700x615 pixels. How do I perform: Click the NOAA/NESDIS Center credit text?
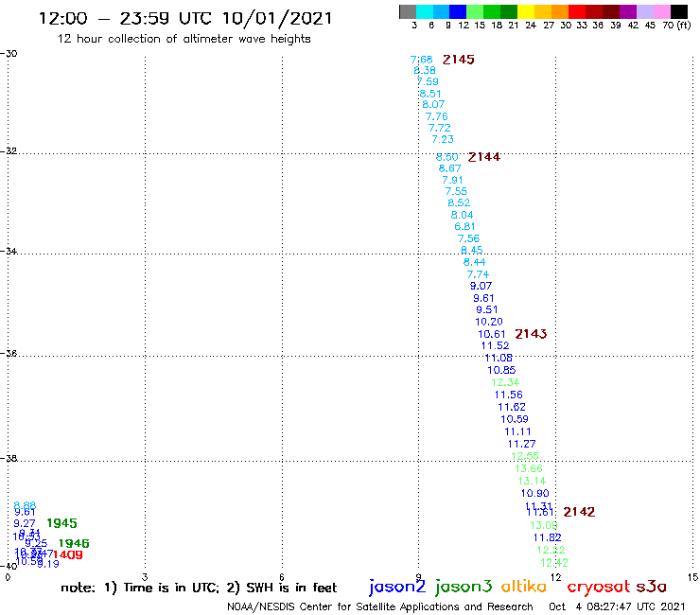point(380,606)
